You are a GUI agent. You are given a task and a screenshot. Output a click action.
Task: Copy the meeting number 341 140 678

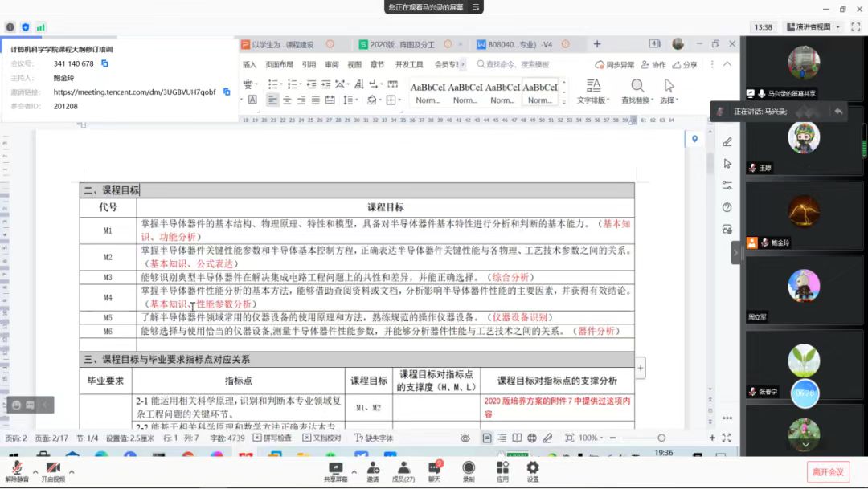(104, 63)
